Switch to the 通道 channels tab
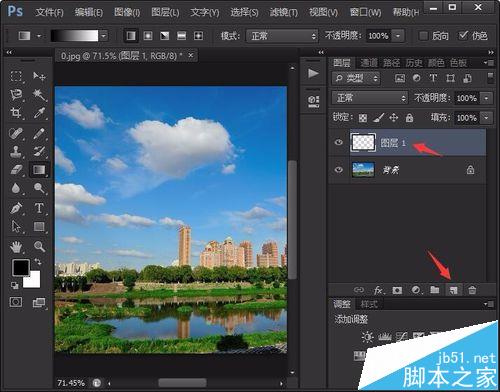The height and width of the screenshot is (392, 500). point(369,63)
